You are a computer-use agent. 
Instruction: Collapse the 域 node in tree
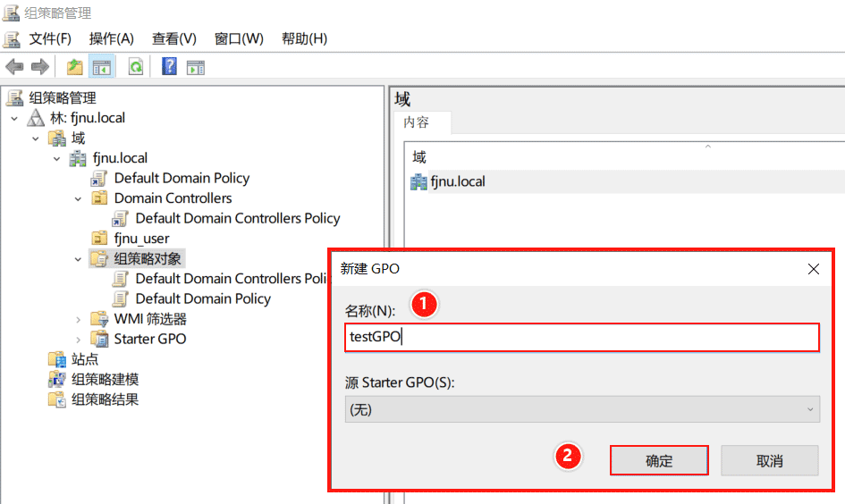pos(36,139)
